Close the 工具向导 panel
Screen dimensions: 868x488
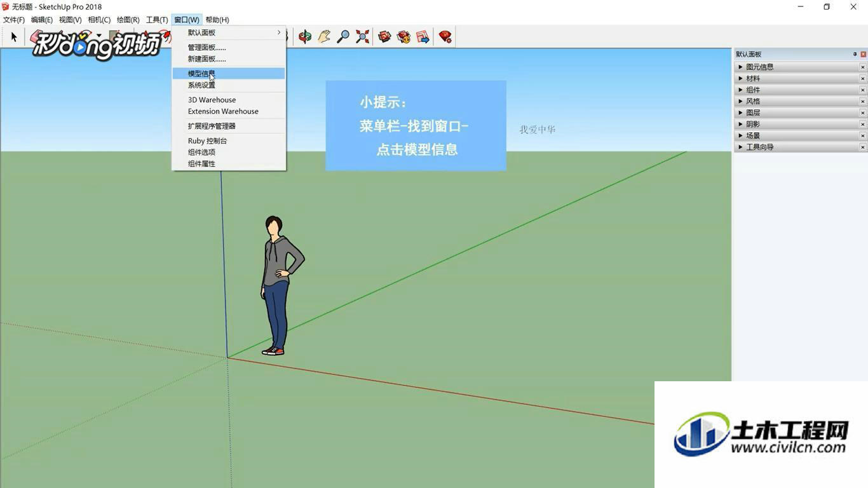(863, 147)
